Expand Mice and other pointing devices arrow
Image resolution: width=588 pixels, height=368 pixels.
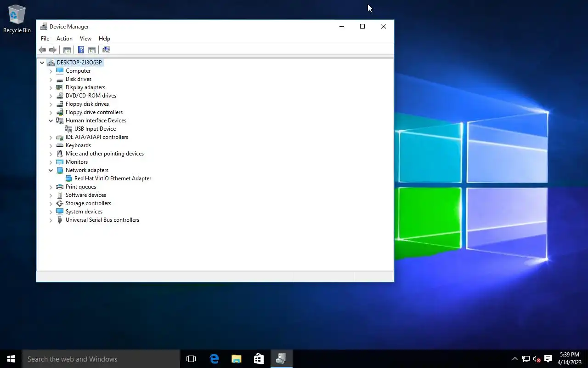51,154
